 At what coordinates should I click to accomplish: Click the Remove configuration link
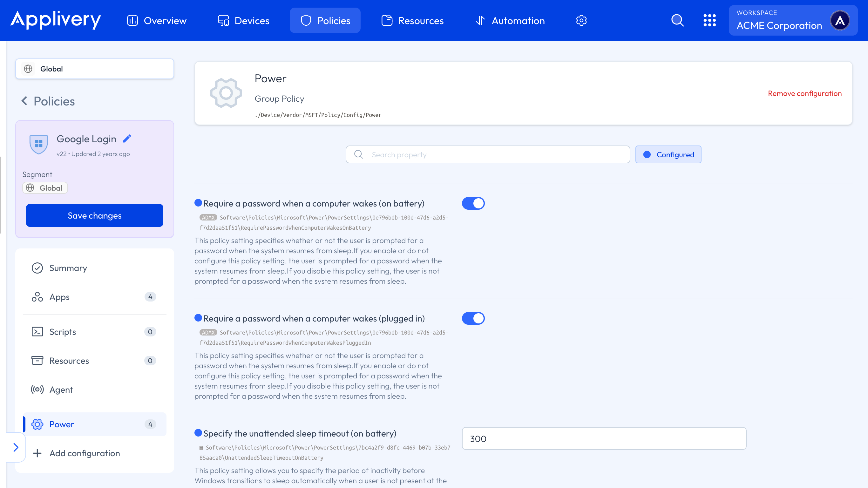coord(804,93)
